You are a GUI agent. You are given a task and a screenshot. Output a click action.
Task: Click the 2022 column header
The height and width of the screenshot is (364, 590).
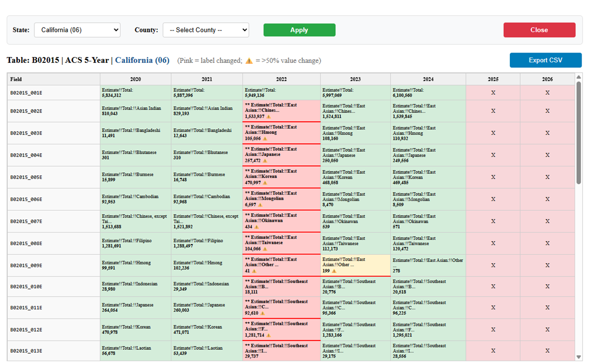coord(282,79)
